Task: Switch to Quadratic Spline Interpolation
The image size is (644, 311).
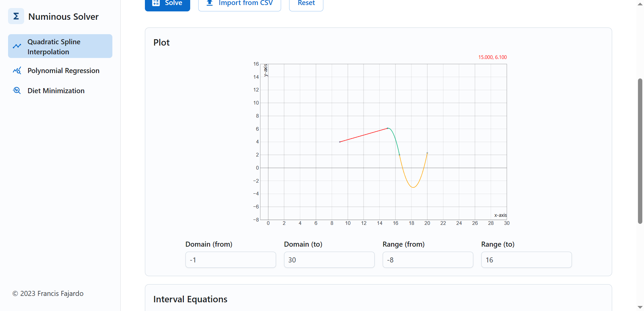Action: [x=60, y=46]
